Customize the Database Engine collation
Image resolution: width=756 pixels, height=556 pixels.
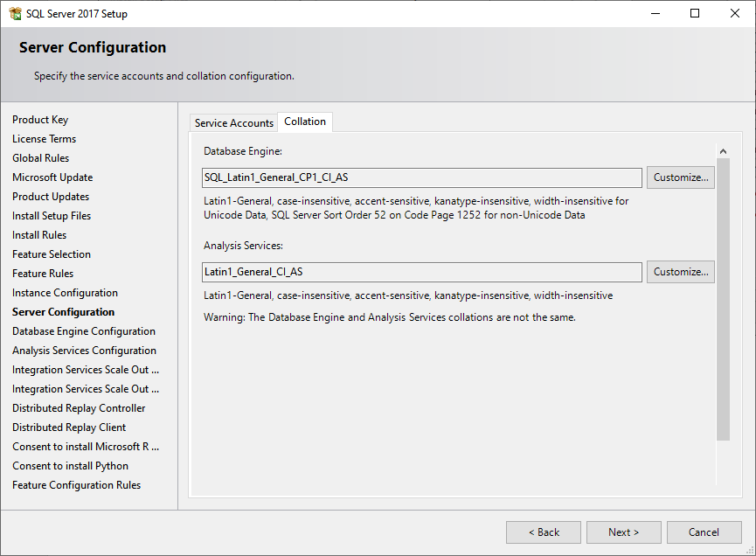(x=681, y=177)
